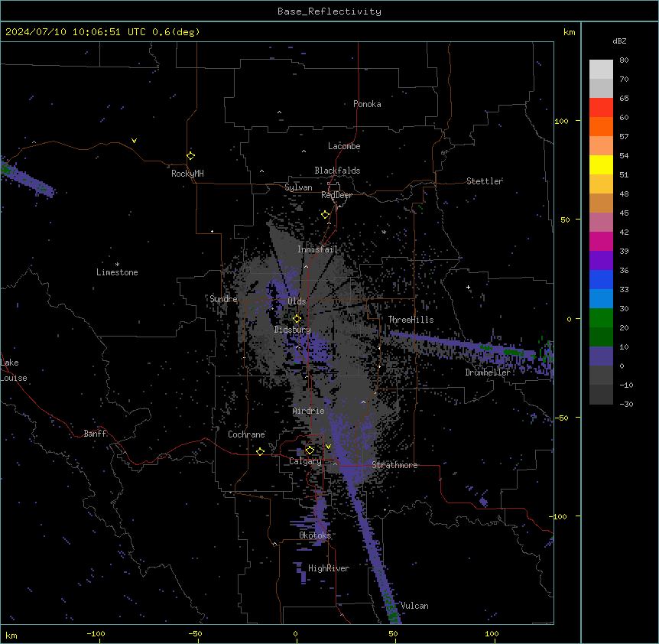The height and width of the screenshot is (644, 659).
Task: Click the Okotoks label
Action: [315, 535]
